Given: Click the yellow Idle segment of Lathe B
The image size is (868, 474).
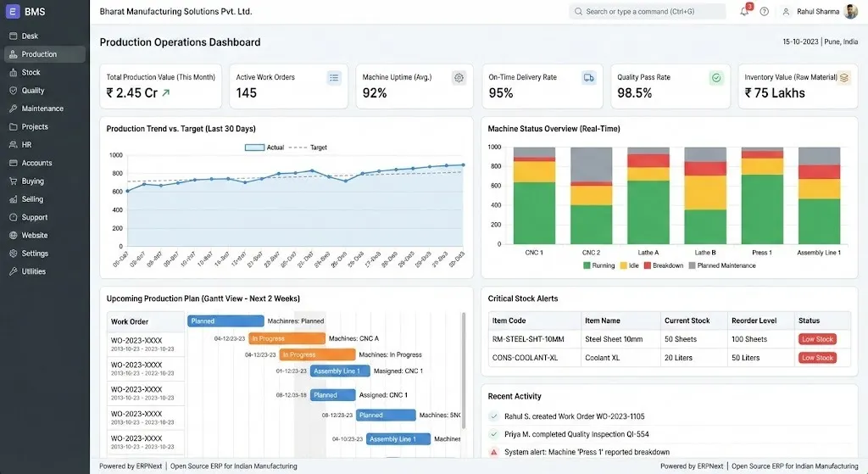Looking at the screenshot, I should pyautogui.click(x=705, y=192).
